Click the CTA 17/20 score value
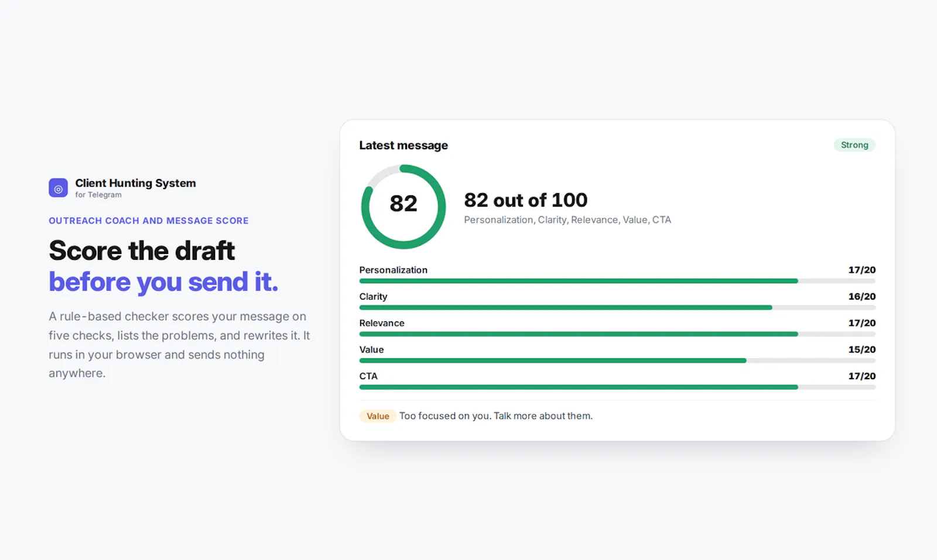Viewport: 937px width, 560px height. 862,376
